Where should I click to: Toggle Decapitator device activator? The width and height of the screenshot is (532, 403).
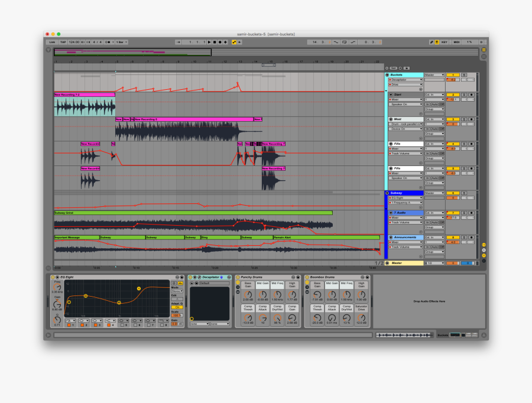pos(190,278)
